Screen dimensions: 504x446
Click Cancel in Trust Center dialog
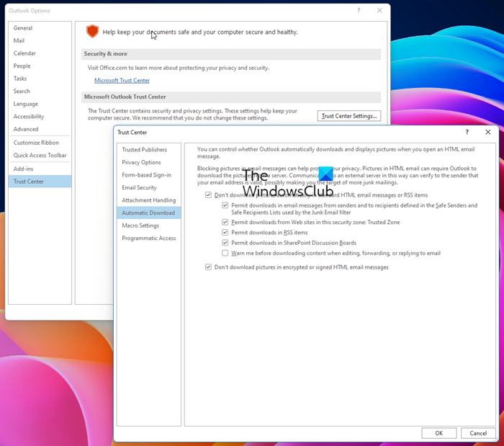coord(478,433)
